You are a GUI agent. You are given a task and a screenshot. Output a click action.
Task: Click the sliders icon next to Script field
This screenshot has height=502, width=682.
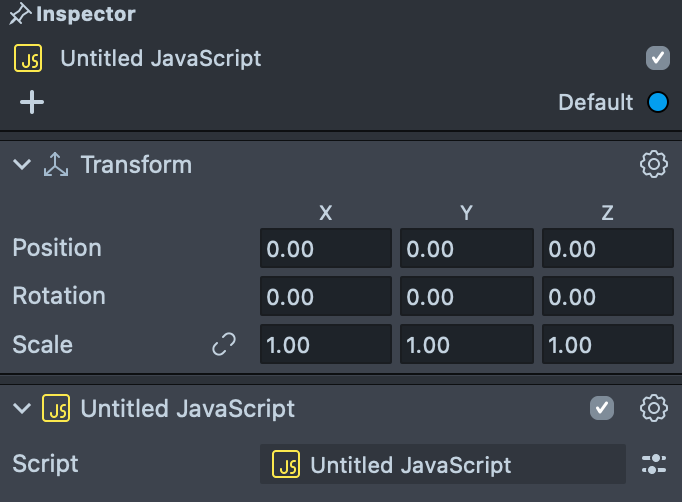(x=653, y=464)
